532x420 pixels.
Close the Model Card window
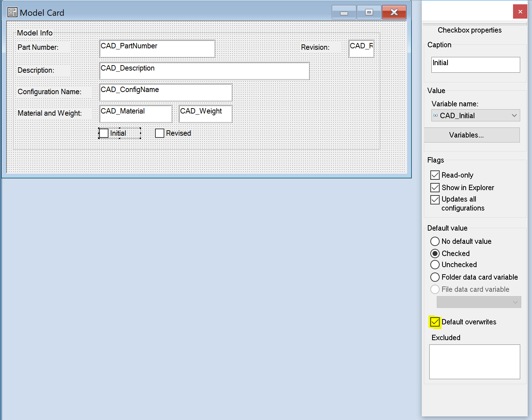394,13
